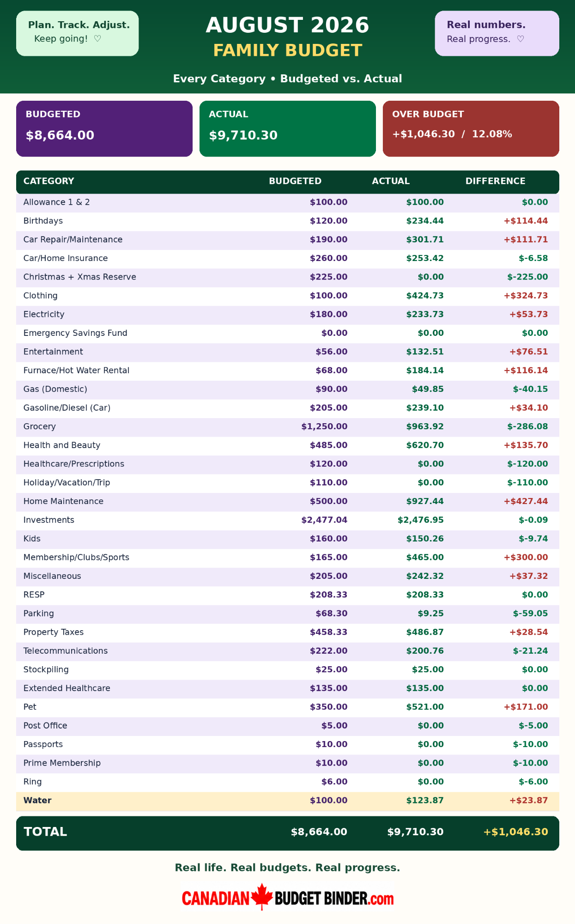The width and height of the screenshot is (575, 924).
Task: Select the Health and Beauty label
Action: click(x=62, y=445)
